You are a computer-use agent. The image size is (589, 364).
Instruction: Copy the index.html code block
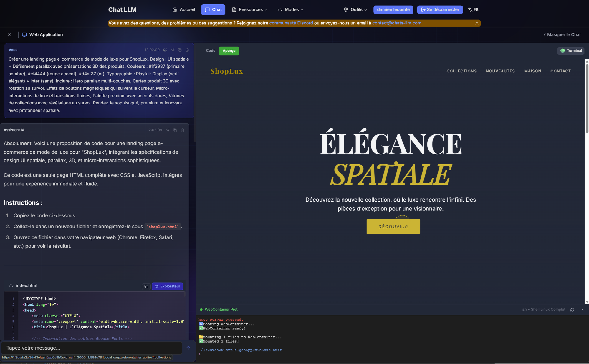[x=146, y=286]
